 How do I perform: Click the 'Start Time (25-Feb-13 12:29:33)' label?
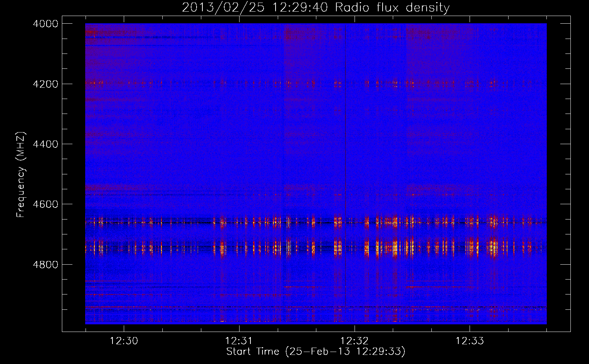click(x=316, y=352)
